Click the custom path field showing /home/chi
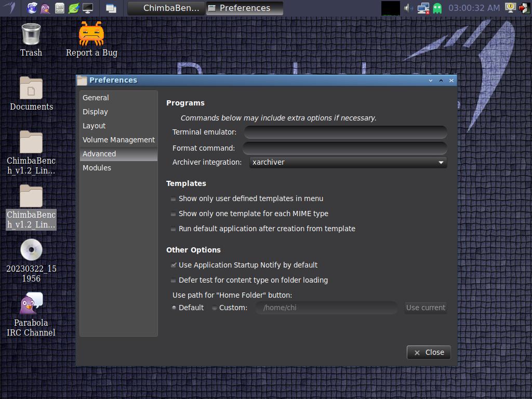Screen dimensions: 532x399 pyautogui.click(x=326, y=308)
